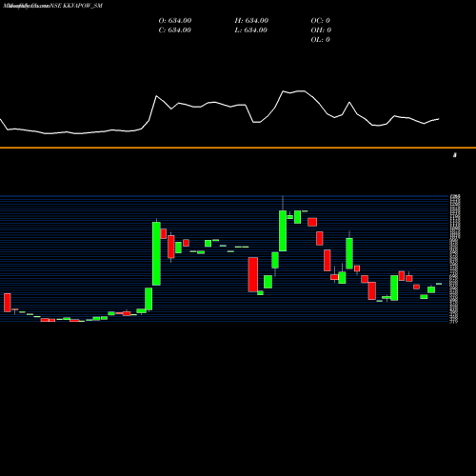Select the high value H: 634.00
The image size is (476, 476).
coord(251,21)
